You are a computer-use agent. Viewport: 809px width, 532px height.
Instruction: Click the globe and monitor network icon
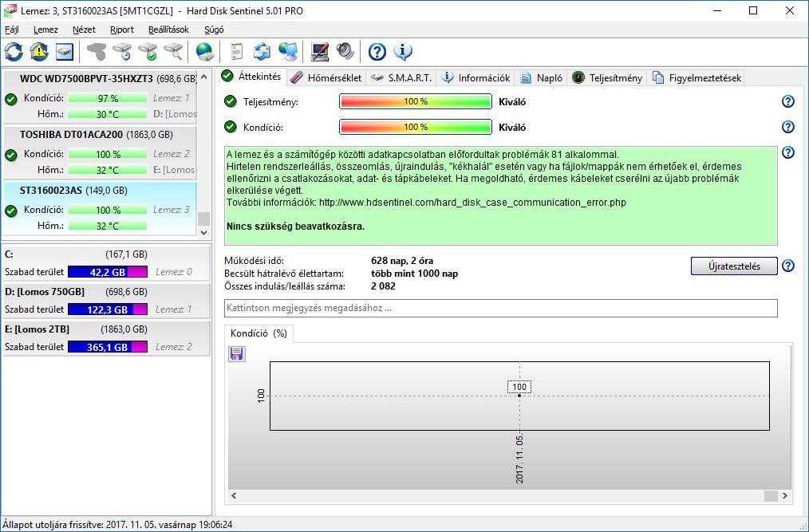click(287, 52)
